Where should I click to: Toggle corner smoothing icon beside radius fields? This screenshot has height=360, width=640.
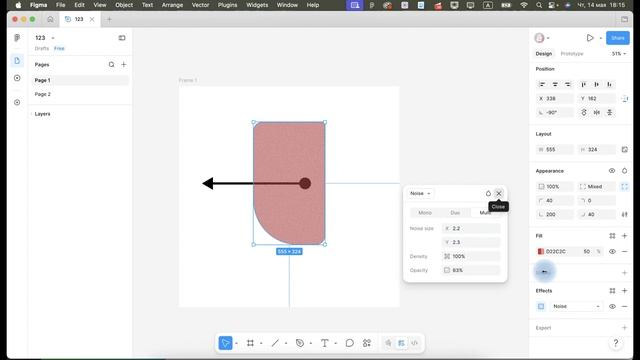pos(624,214)
